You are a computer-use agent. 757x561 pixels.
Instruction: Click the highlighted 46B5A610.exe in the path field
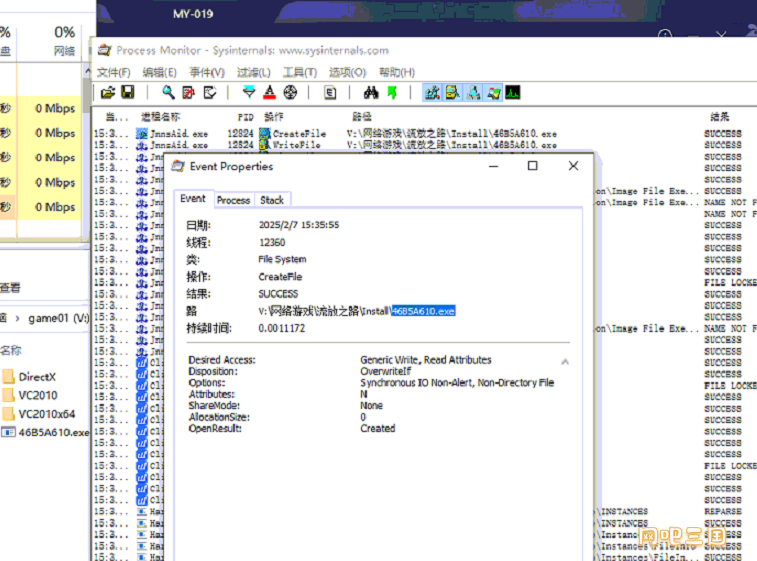point(423,311)
